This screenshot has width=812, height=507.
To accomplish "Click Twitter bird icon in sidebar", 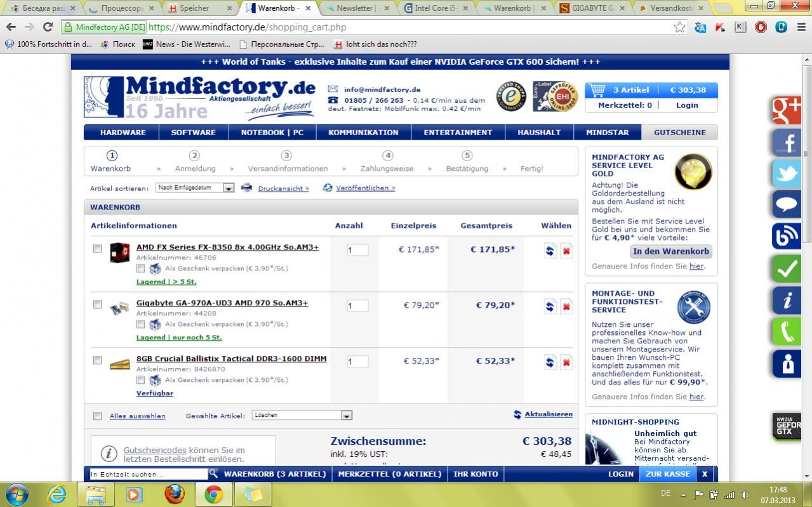I will 787,174.
